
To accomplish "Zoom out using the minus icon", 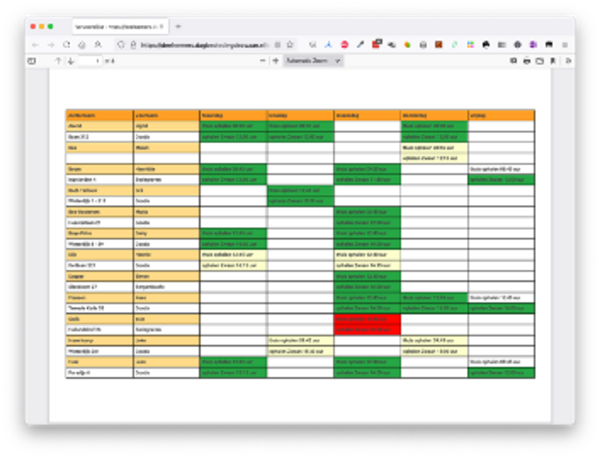I will coord(262,61).
